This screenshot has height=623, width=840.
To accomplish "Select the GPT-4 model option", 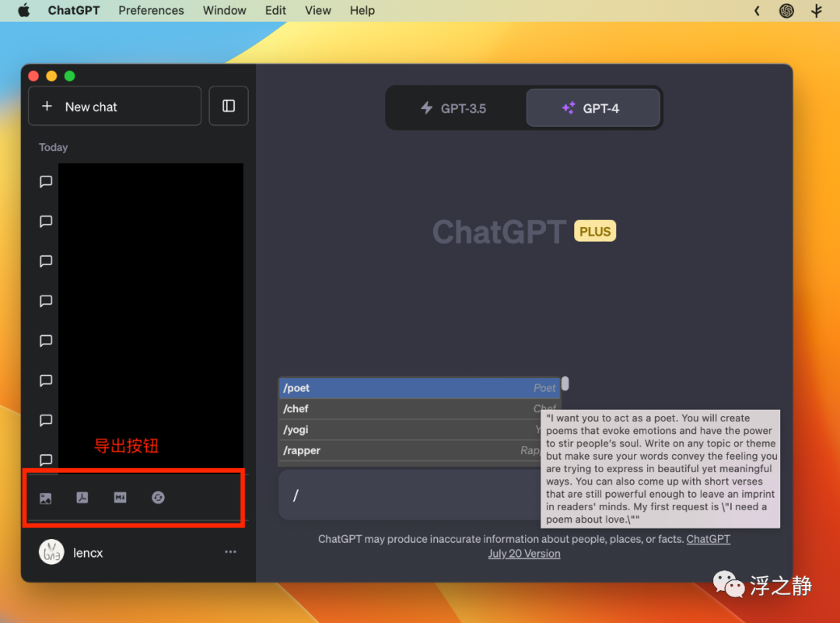I will click(593, 108).
